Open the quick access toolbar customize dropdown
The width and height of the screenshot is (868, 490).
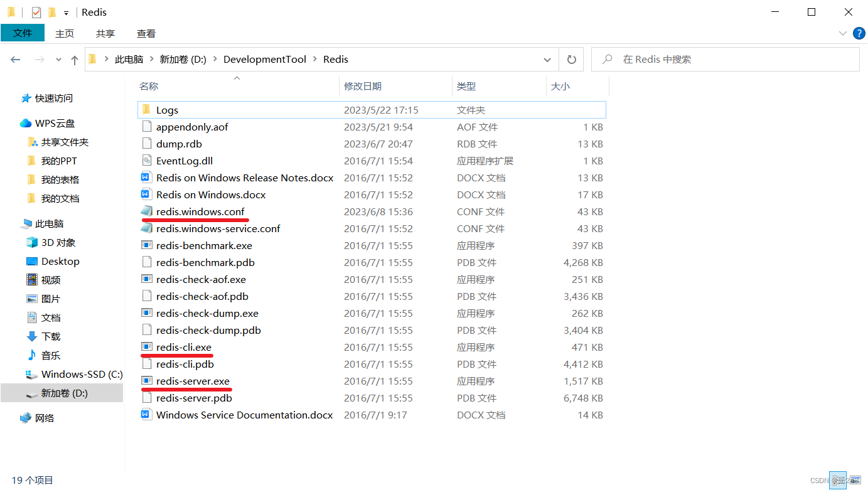tap(66, 13)
